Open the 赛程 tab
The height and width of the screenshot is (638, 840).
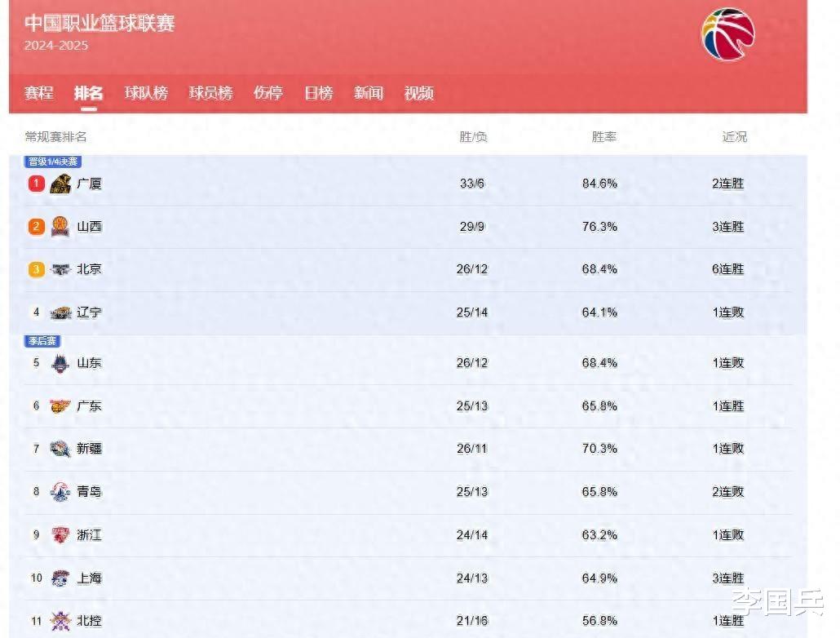coord(39,93)
